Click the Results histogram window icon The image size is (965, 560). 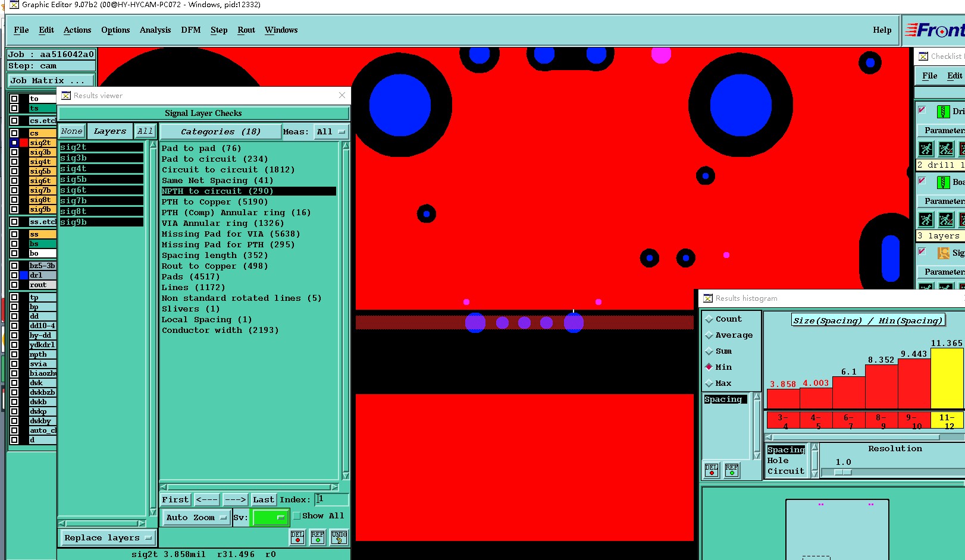(x=708, y=298)
